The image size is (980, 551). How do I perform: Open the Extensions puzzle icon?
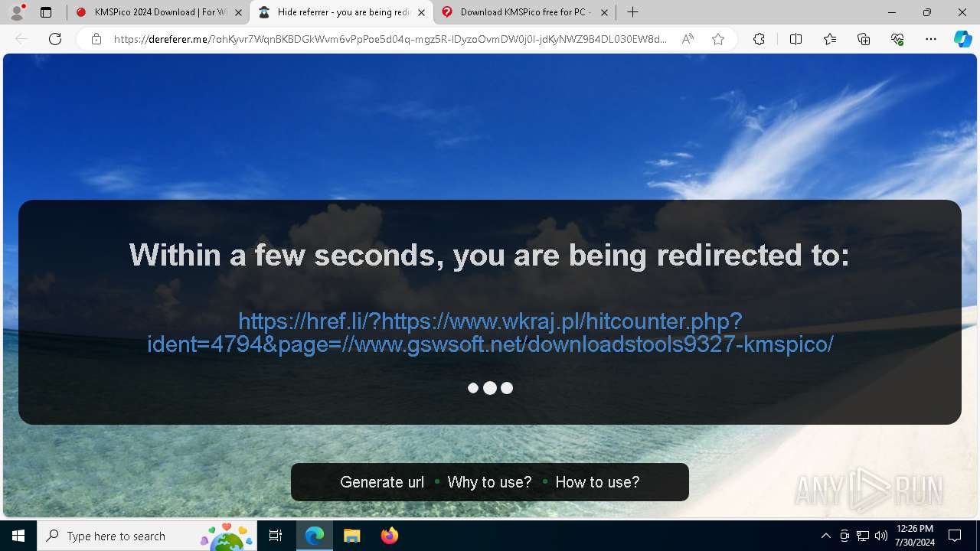click(x=759, y=39)
